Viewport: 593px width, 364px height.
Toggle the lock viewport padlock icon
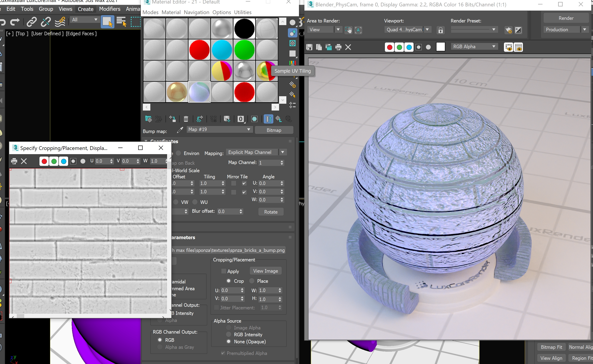tap(440, 30)
